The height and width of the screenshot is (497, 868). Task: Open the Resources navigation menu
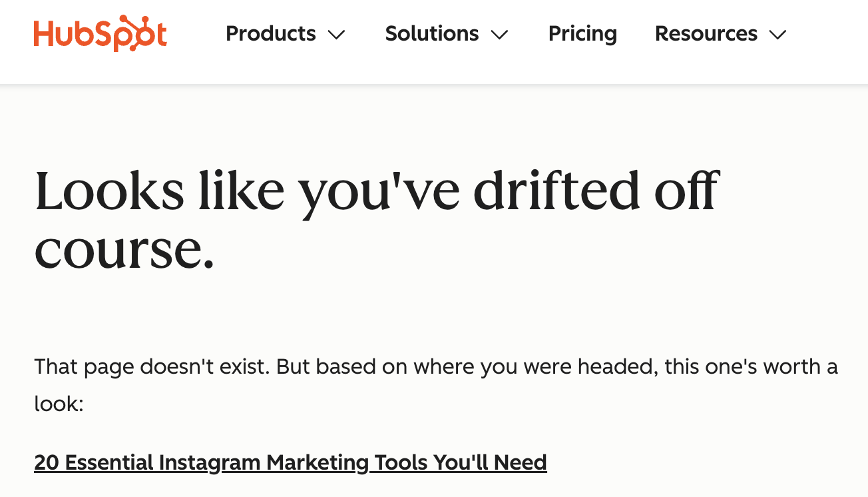coord(706,33)
